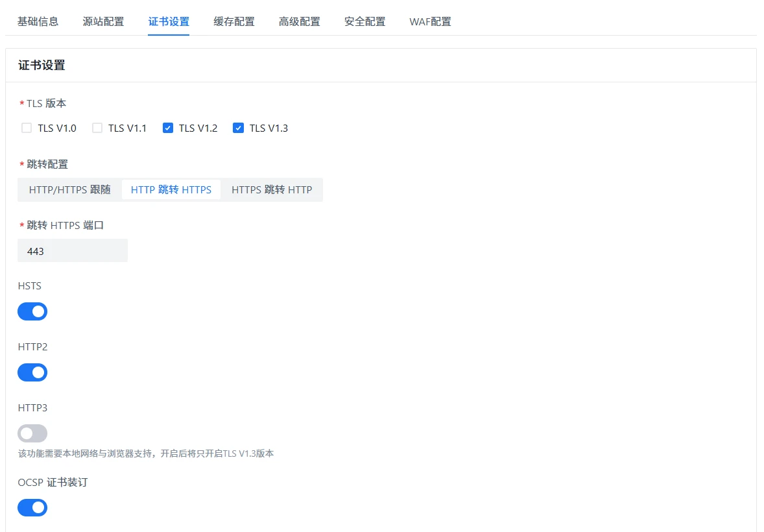Toggle off OCSP 证书装订 switch
764x532 pixels.
tap(32, 507)
